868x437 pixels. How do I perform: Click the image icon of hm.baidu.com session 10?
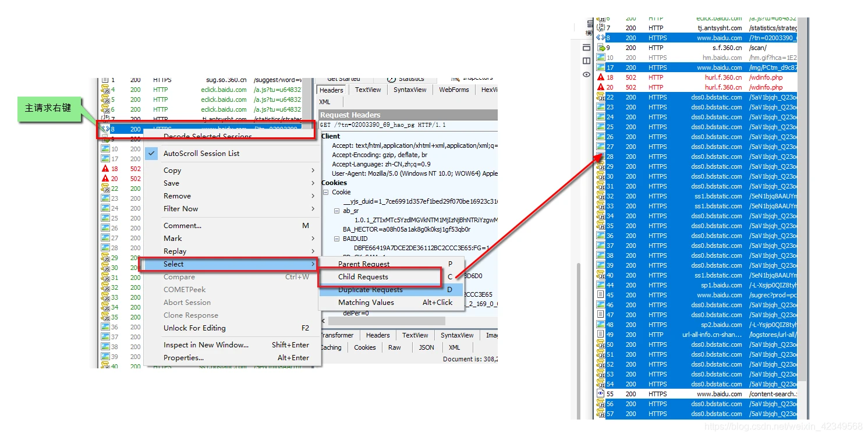pyautogui.click(x=601, y=58)
